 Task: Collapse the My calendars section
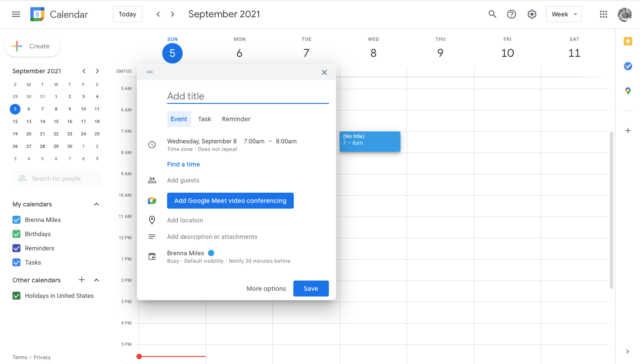click(x=96, y=204)
